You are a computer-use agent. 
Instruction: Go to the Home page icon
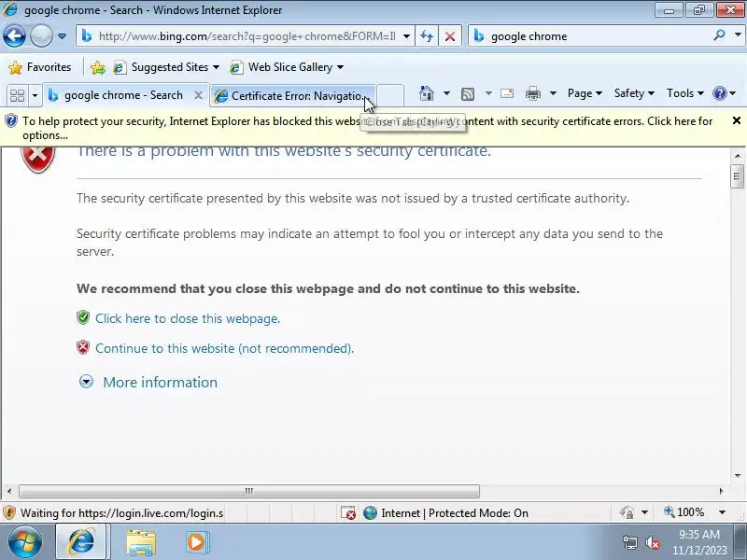click(x=427, y=93)
